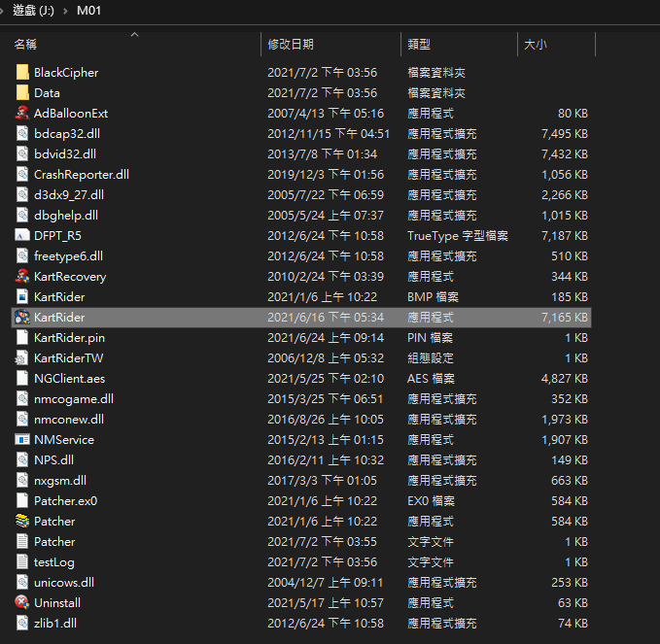Click the Patcher application icon
Screen dimensions: 660x644
tap(22, 522)
